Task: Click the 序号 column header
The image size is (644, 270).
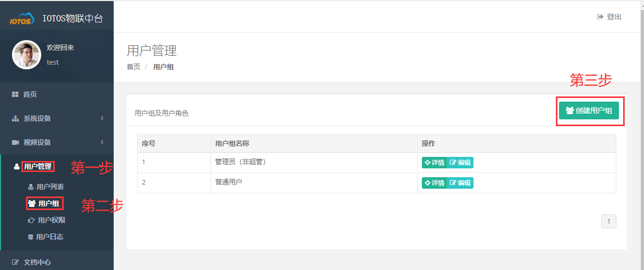Action: click(x=174, y=143)
